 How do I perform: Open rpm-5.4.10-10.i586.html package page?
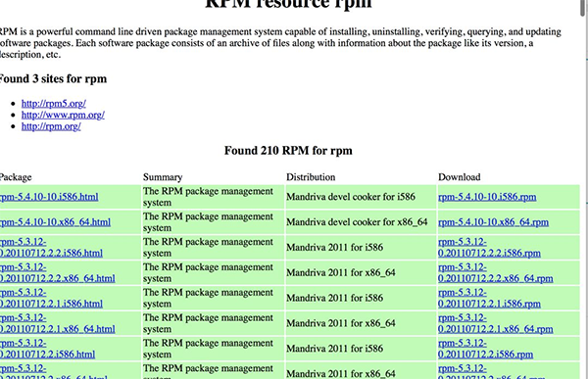49,197
